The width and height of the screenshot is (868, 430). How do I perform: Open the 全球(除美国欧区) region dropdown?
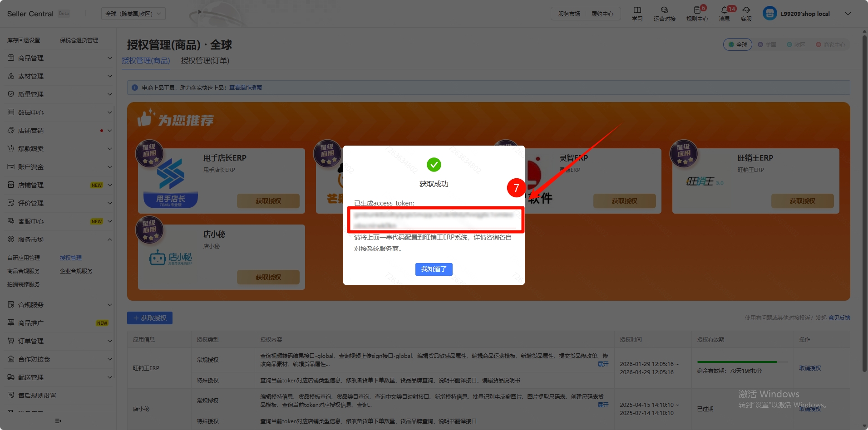point(133,14)
